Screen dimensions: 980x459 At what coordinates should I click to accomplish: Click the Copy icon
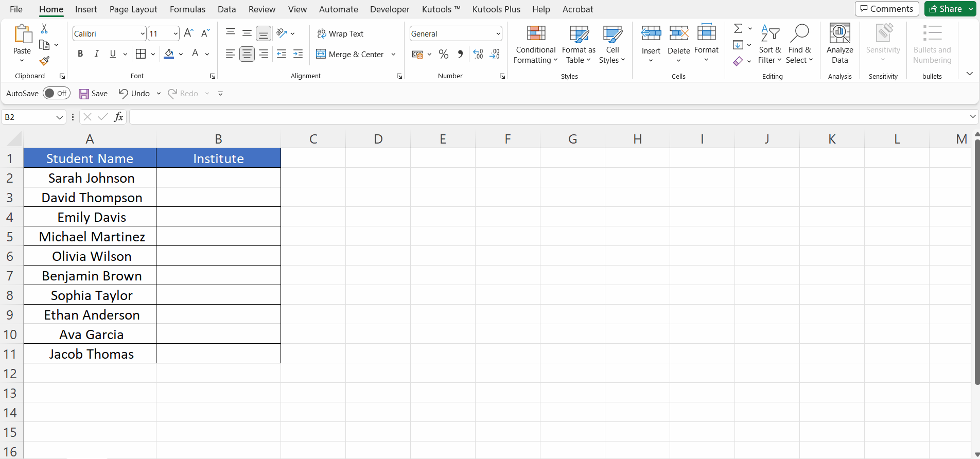(x=44, y=45)
